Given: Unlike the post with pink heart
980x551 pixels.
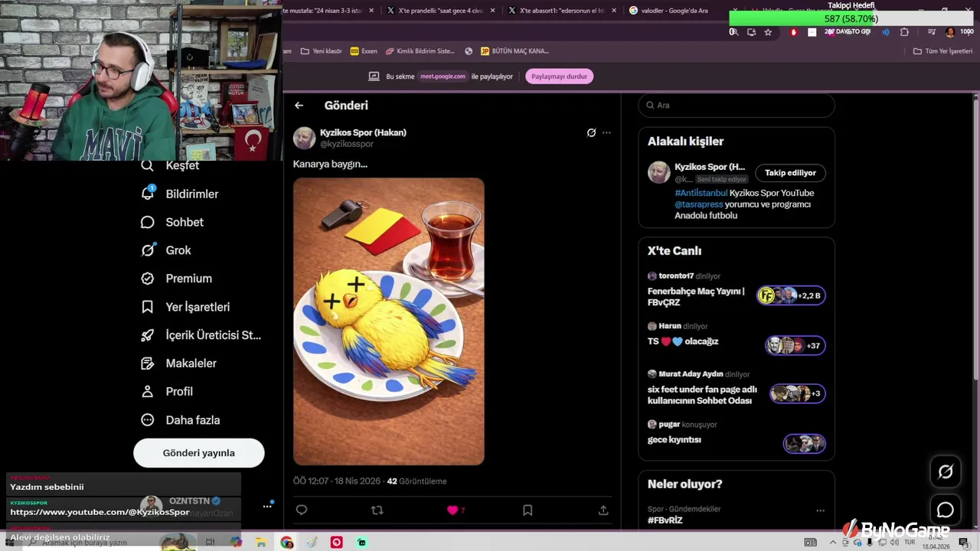Looking at the screenshot, I should (x=452, y=510).
